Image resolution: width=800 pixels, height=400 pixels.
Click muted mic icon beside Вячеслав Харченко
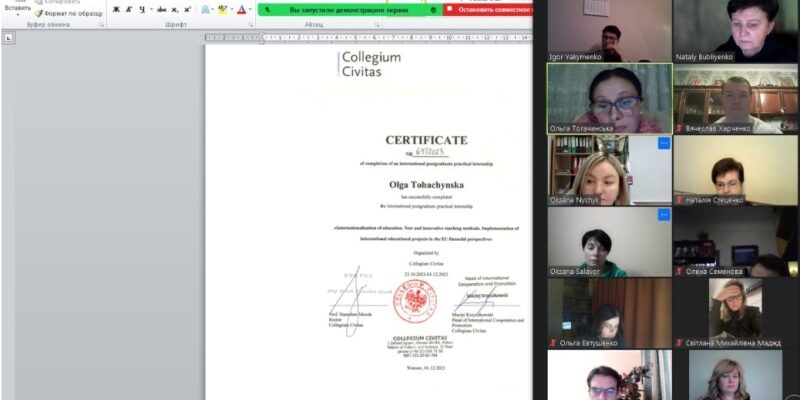[x=679, y=129]
